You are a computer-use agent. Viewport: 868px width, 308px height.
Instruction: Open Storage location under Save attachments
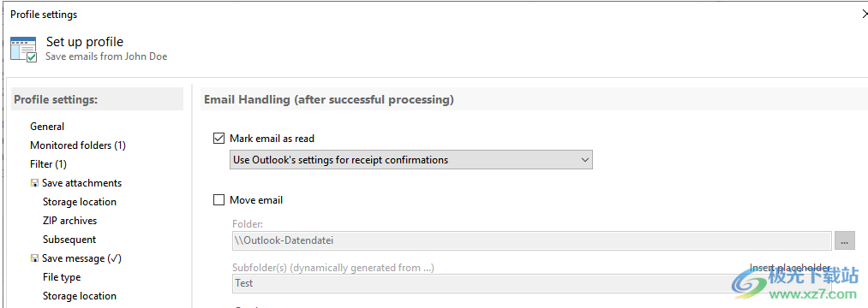click(80, 202)
